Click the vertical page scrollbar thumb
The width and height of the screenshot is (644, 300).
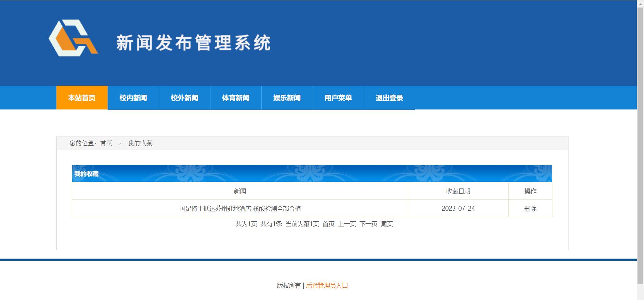click(640, 146)
